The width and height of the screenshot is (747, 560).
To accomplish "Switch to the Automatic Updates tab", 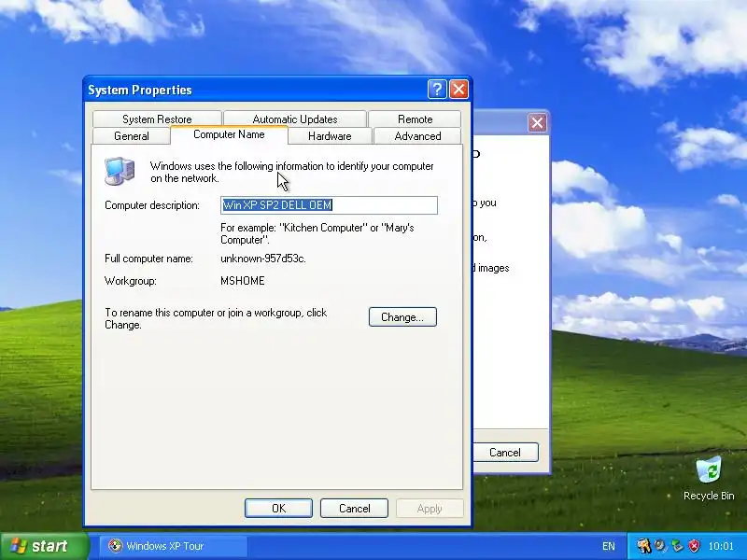I will [295, 119].
